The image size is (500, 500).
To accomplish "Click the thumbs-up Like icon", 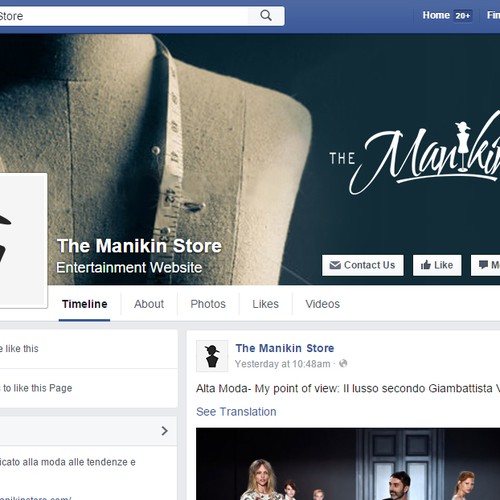I will coord(426,265).
